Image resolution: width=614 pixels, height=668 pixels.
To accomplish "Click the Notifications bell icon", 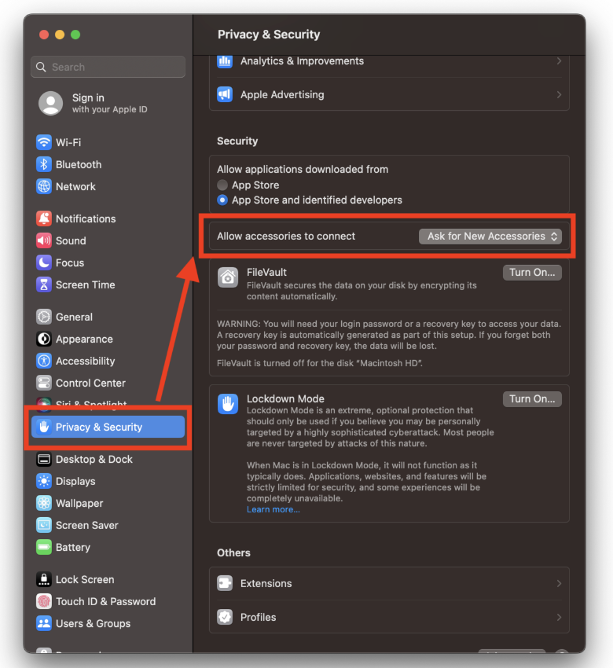I will click(44, 219).
